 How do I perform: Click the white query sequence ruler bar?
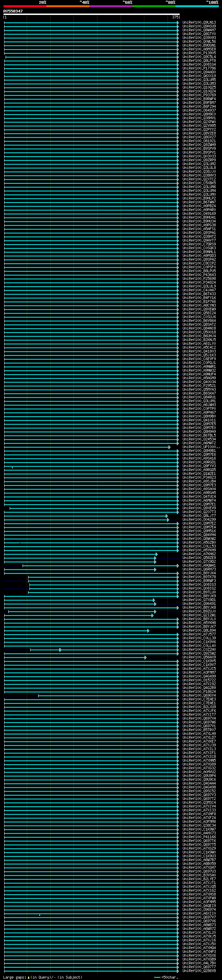pos(91,15)
